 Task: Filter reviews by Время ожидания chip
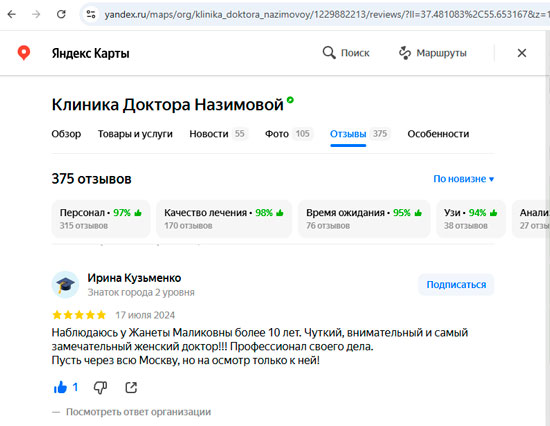click(x=364, y=219)
